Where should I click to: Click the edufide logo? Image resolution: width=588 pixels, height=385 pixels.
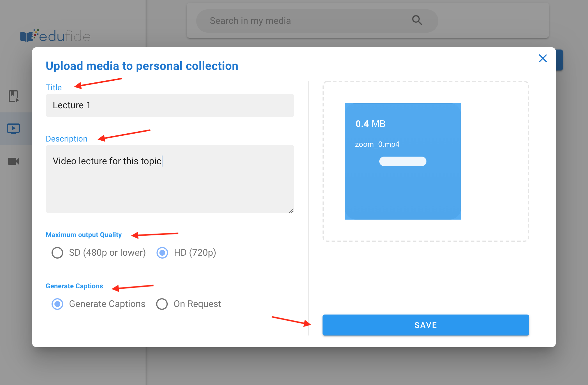(x=55, y=36)
